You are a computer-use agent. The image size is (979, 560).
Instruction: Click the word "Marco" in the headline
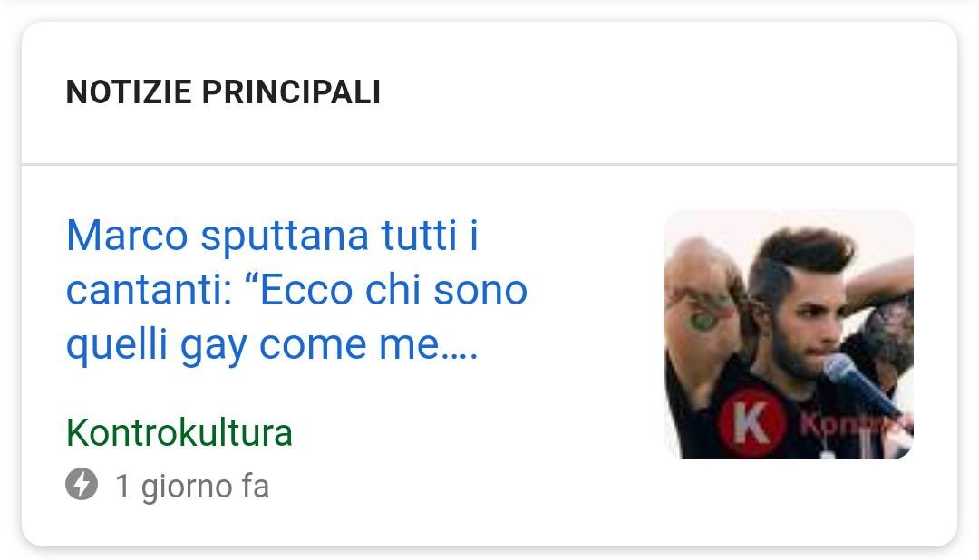128,236
